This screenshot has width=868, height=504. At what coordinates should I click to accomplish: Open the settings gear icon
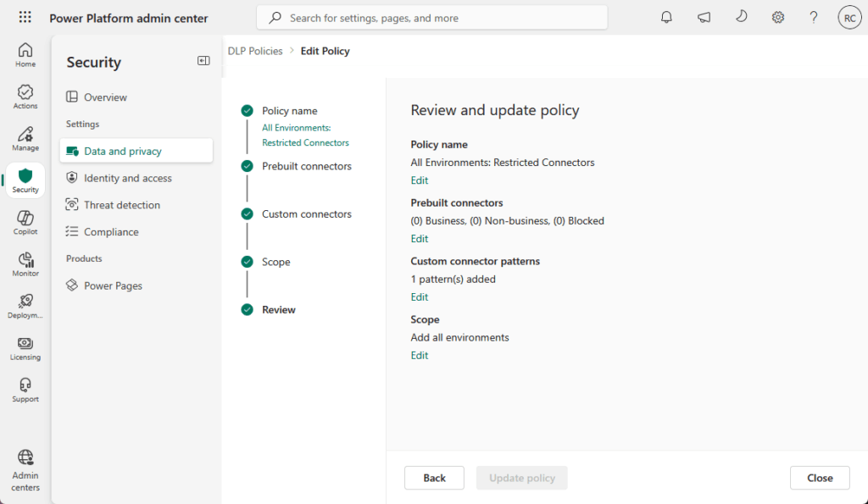[778, 18]
